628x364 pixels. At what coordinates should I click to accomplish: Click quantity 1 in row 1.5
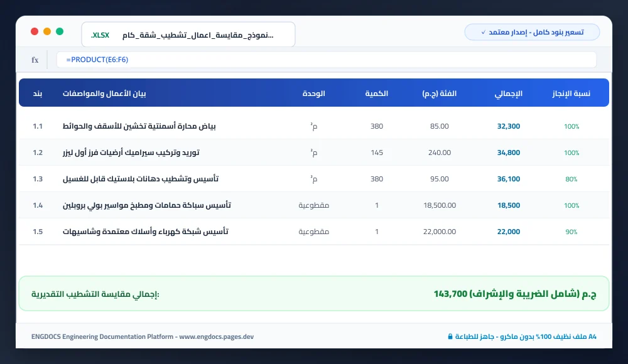(x=376, y=232)
